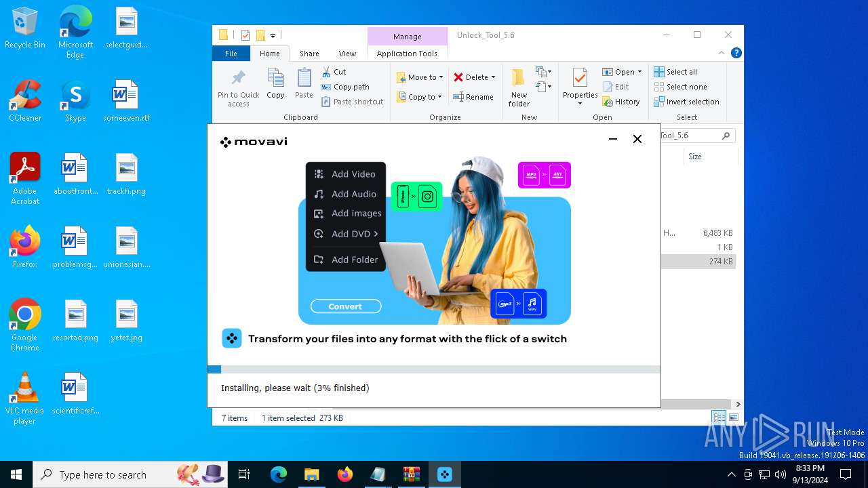Open the File menu in Explorer
Viewport: 868px width, 488px height.
click(x=231, y=54)
